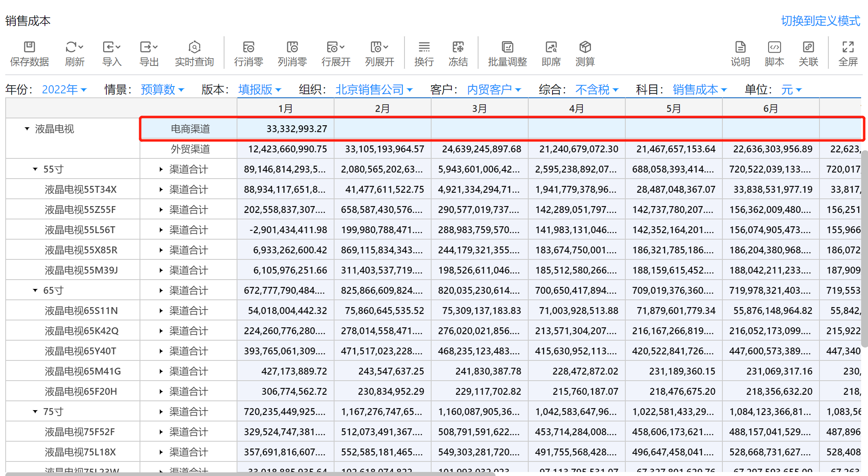This screenshot has height=476, width=868.
Task: Open the 批量调整 batch adjust tool
Action: 507,47
